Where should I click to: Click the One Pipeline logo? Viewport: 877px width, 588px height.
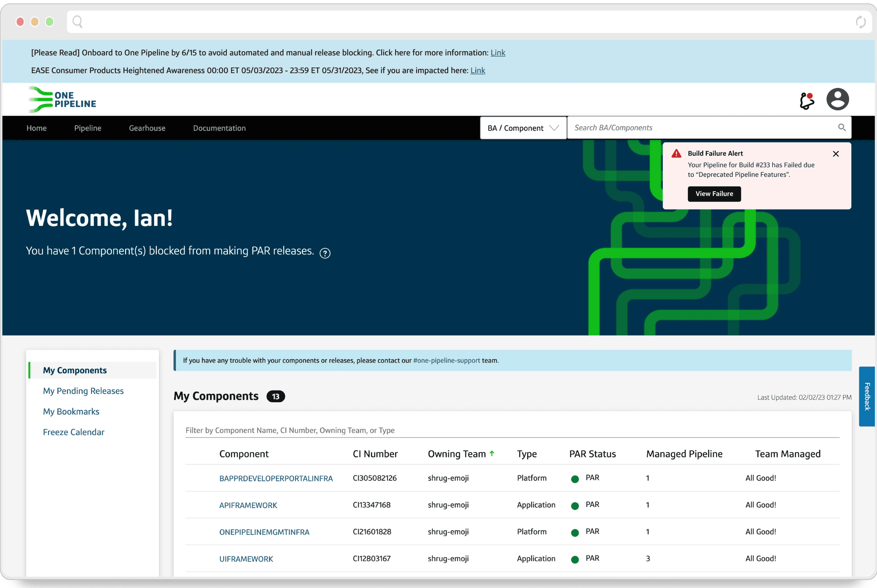coord(63,100)
